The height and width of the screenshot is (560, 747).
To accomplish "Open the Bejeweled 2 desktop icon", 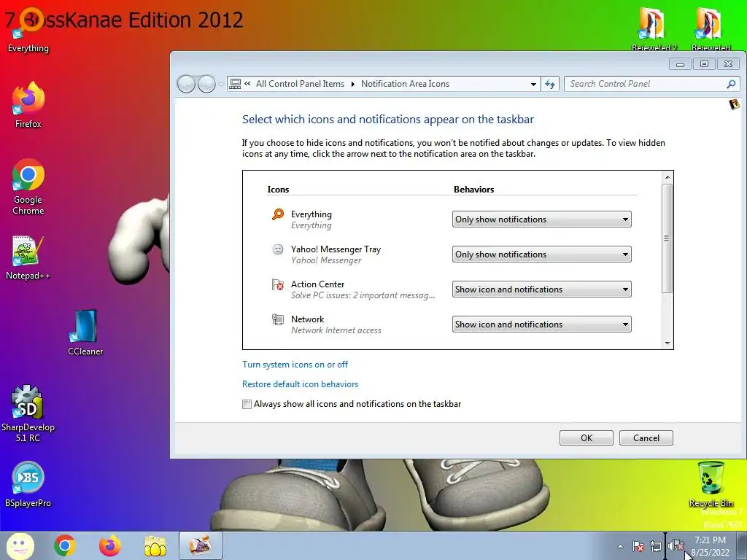I will pos(654,28).
